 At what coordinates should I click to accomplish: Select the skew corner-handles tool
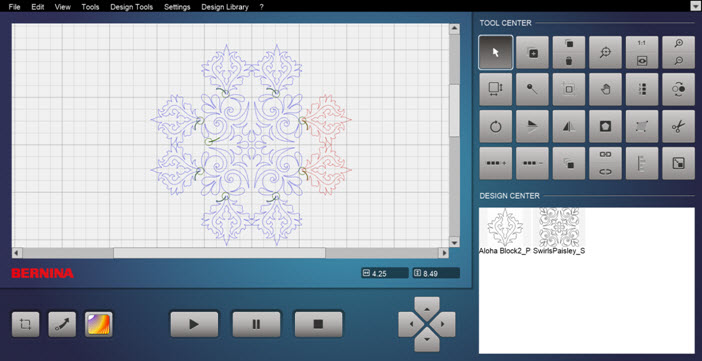point(642,126)
